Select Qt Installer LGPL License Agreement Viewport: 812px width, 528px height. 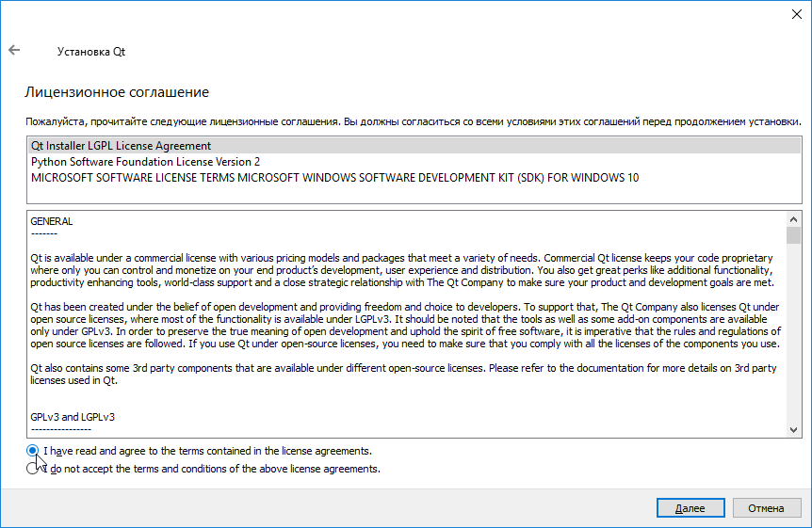click(121, 146)
